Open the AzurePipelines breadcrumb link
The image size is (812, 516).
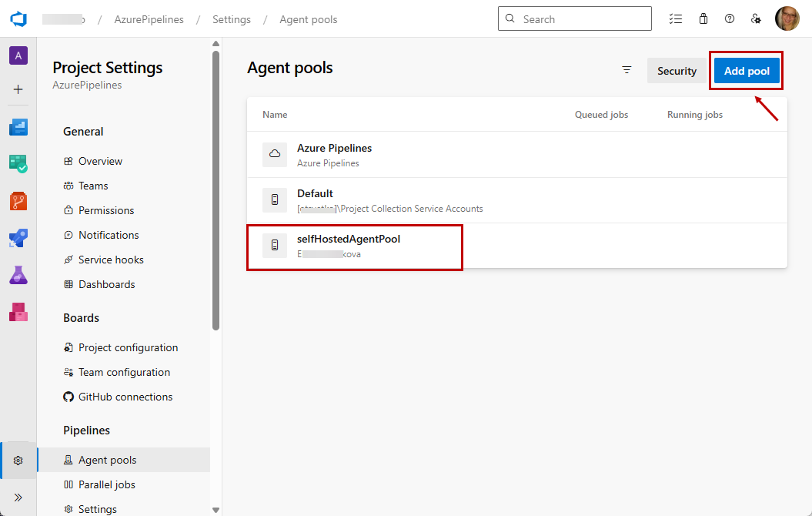[x=149, y=20]
